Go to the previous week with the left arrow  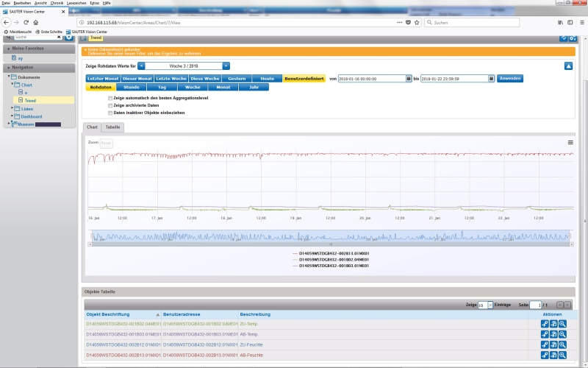[142, 66]
